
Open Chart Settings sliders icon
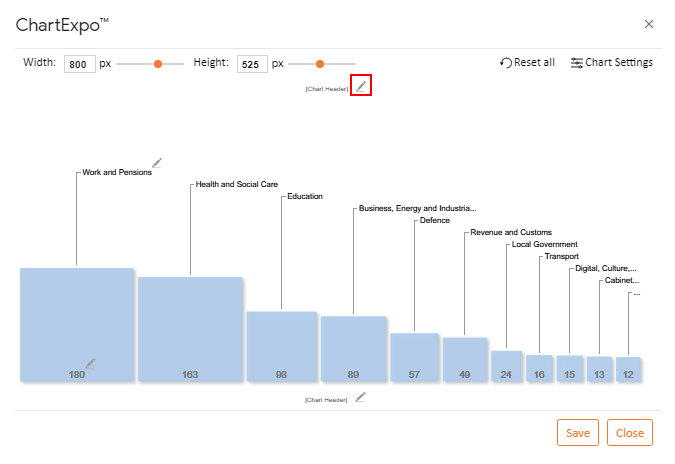576,63
